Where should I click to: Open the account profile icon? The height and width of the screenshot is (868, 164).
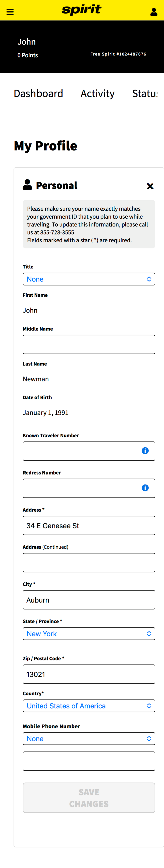coord(154,12)
